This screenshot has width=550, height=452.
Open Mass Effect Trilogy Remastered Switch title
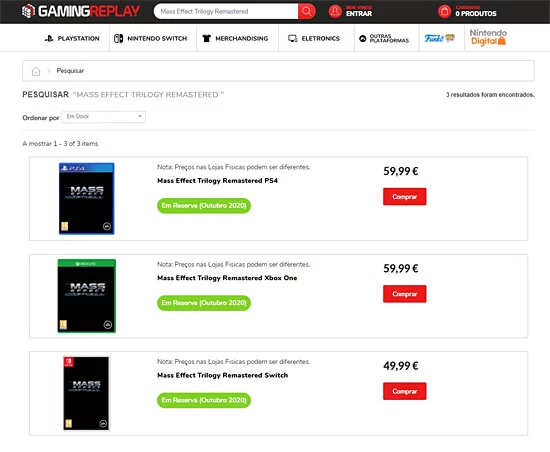[x=222, y=375]
